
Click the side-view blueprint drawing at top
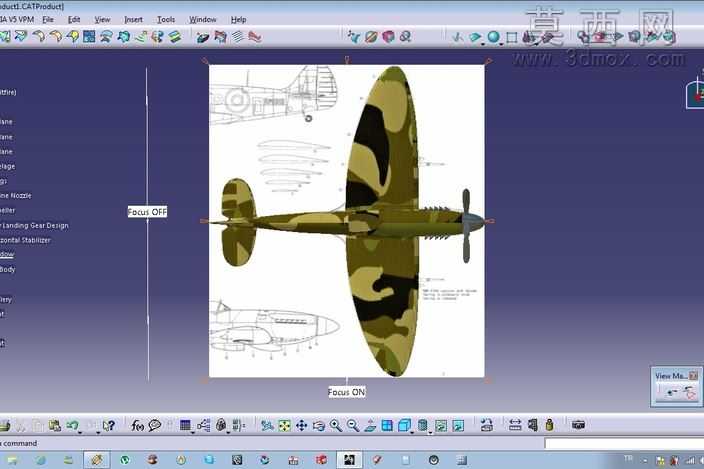click(x=273, y=96)
